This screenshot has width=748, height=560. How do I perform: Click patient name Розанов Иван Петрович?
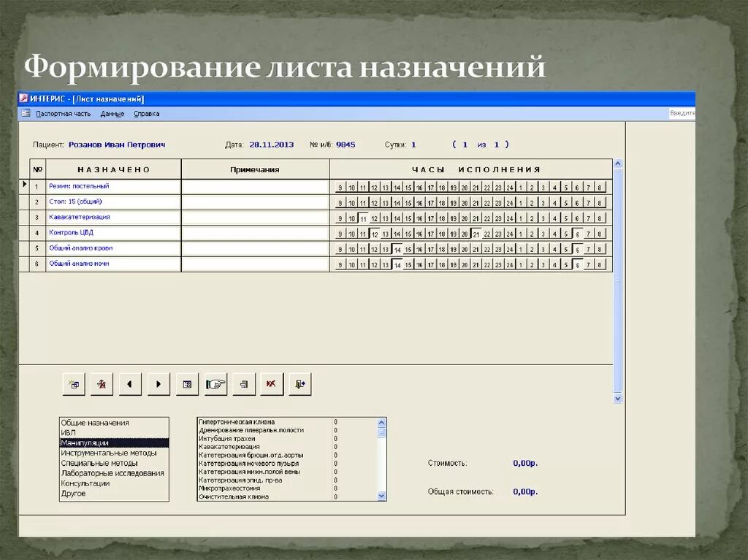coord(117,145)
